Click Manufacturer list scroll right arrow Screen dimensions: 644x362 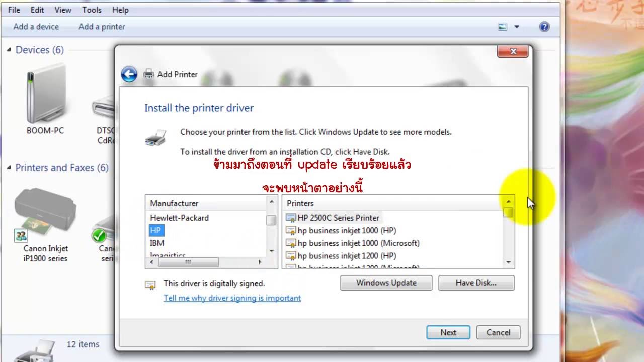tap(260, 262)
